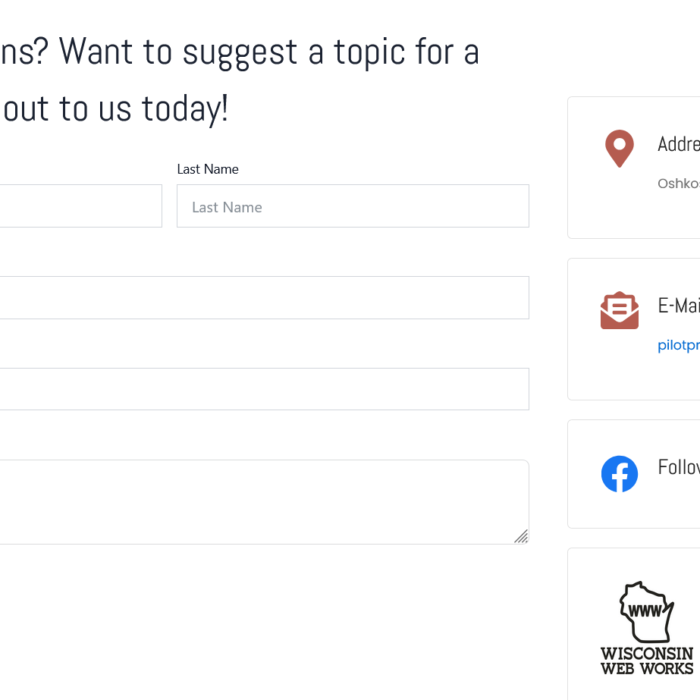Image resolution: width=700 pixels, height=700 pixels.
Task: Click the WISCONSIN WEB WORKS logo text
Action: pyautogui.click(x=647, y=661)
